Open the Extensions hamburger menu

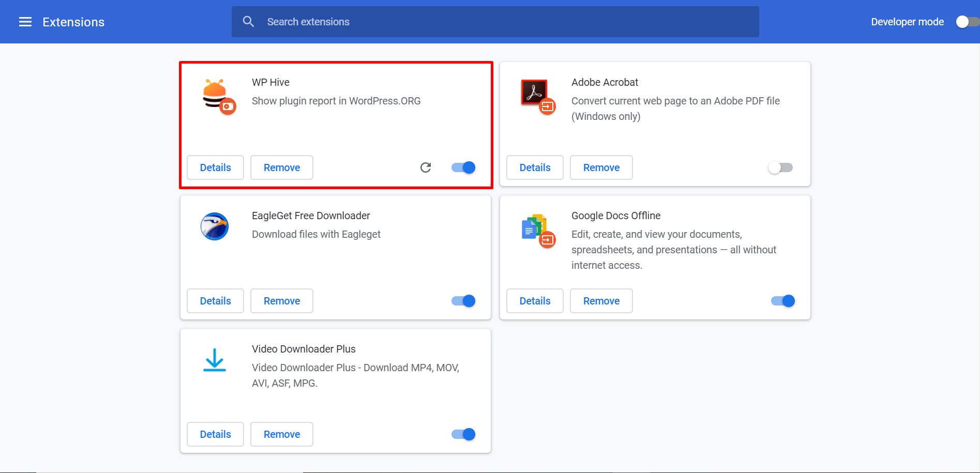click(x=25, y=22)
